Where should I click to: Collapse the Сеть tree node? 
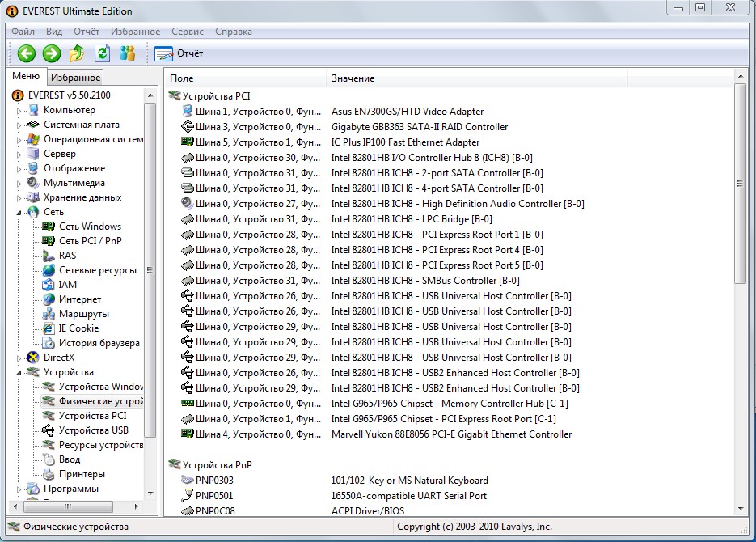[19, 212]
